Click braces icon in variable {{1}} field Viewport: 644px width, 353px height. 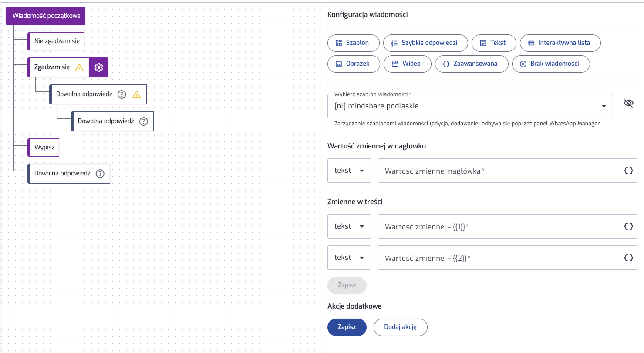click(628, 226)
